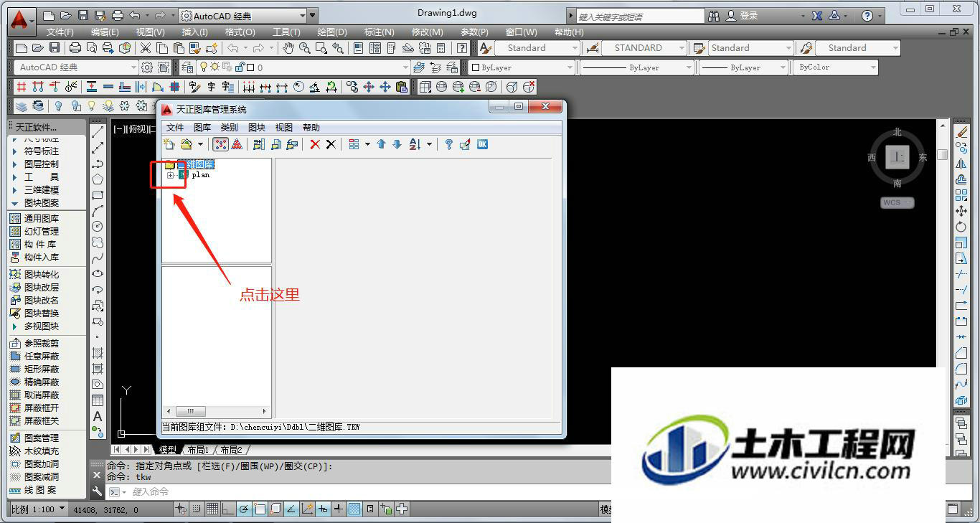Click the workspace settings gear icon

coord(147,67)
